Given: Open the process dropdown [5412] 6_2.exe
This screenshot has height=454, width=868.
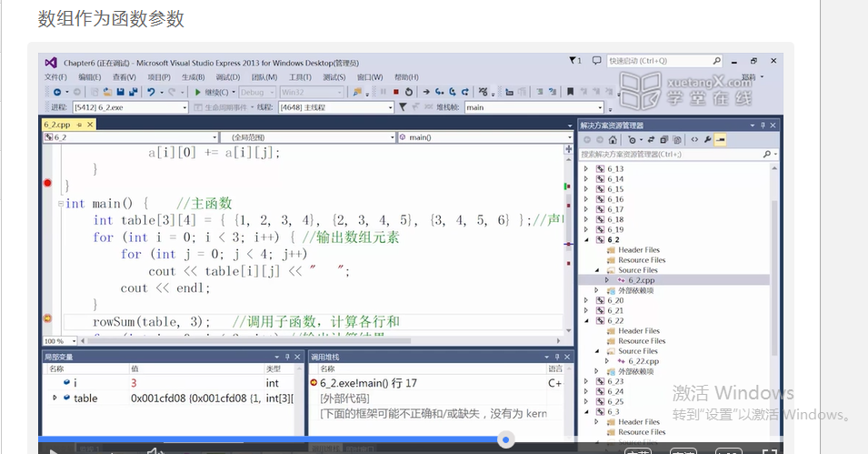Looking at the screenshot, I should click(x=131, y=107).
